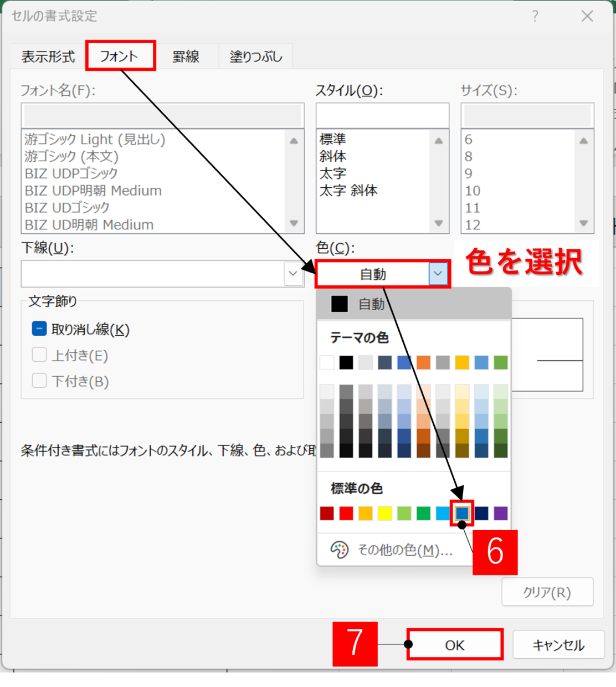Screen dimensions: 616x687
Task: Switch to the フォント tab
Action: click(119, 56)
